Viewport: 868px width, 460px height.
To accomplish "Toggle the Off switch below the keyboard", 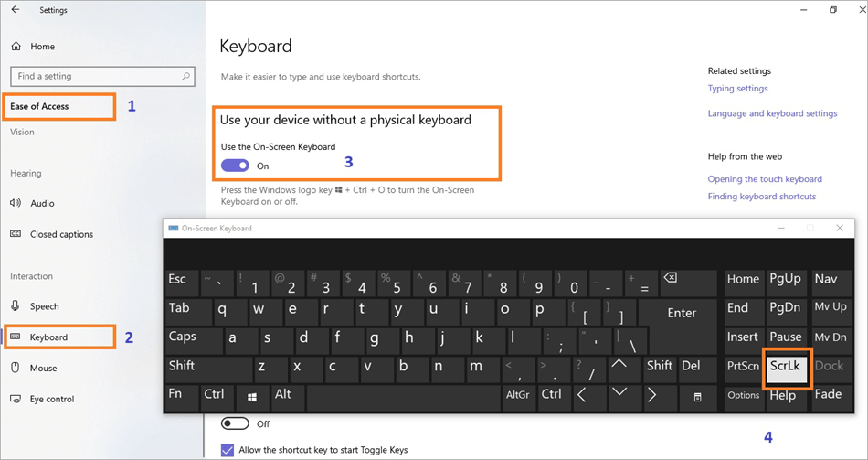I will pyautogui.click(x=235, y=424).
